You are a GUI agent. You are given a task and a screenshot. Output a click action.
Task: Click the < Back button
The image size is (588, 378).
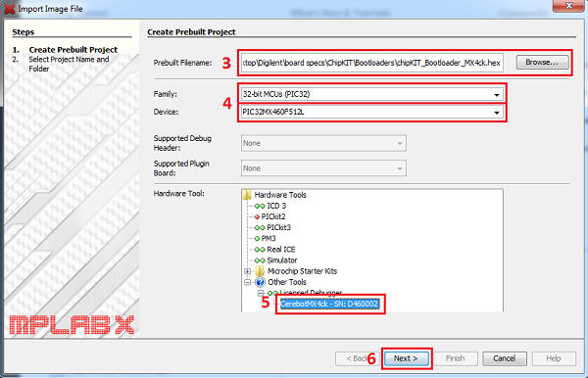(357, 358)
